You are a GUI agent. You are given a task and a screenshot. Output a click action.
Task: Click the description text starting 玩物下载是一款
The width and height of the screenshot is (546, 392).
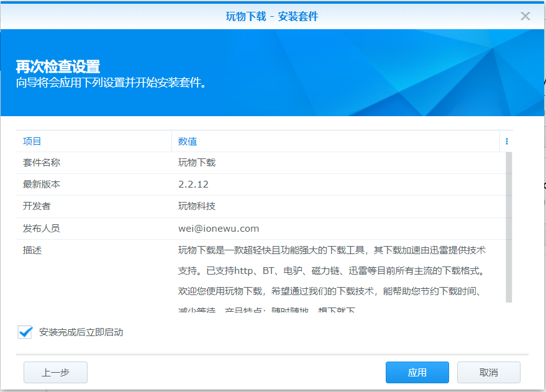[x=332, y=280]
